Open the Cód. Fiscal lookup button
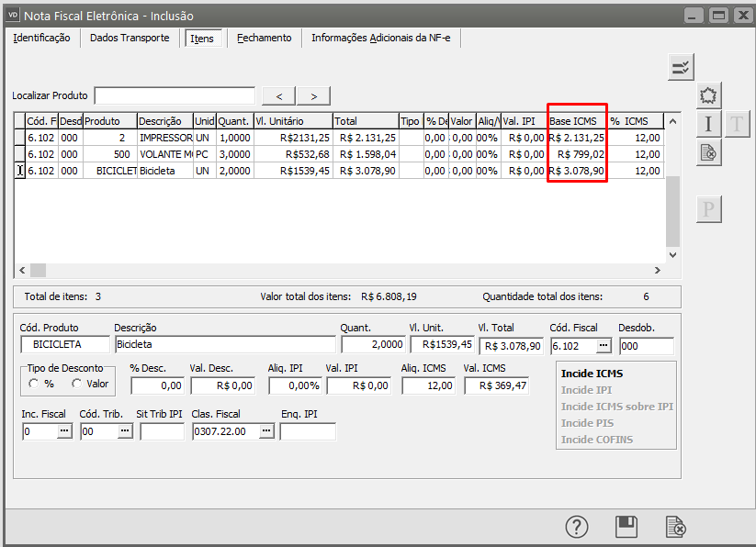 [x=603, y=345]
